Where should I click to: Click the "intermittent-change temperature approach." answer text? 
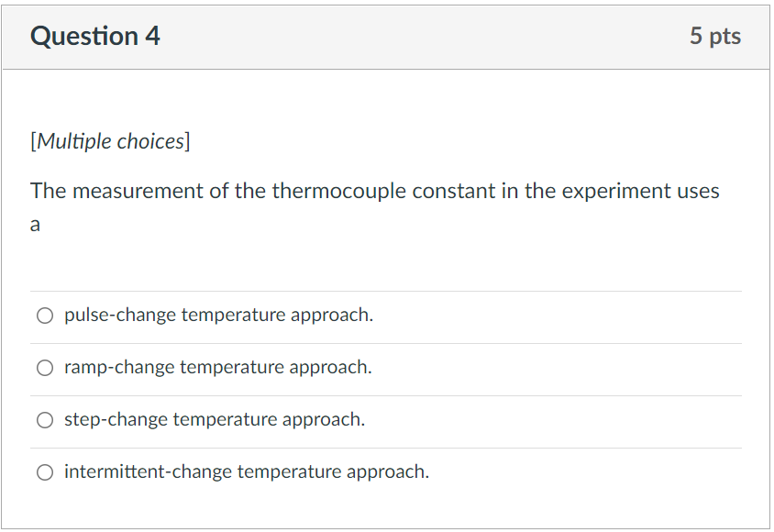246,472
